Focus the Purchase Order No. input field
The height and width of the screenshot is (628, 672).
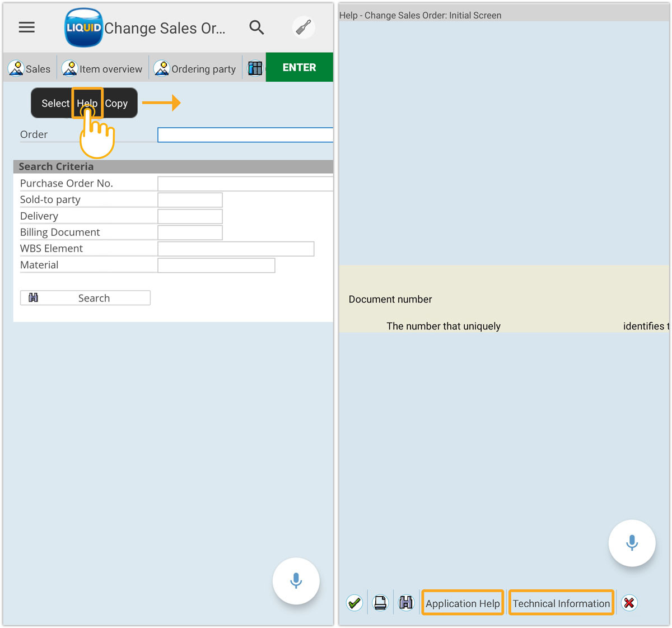click(x=245, y=184)
